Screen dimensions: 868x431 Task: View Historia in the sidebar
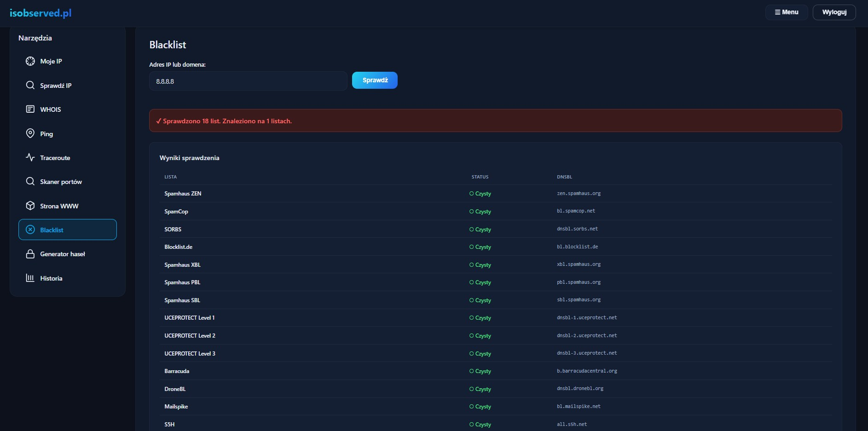point(68,278)
